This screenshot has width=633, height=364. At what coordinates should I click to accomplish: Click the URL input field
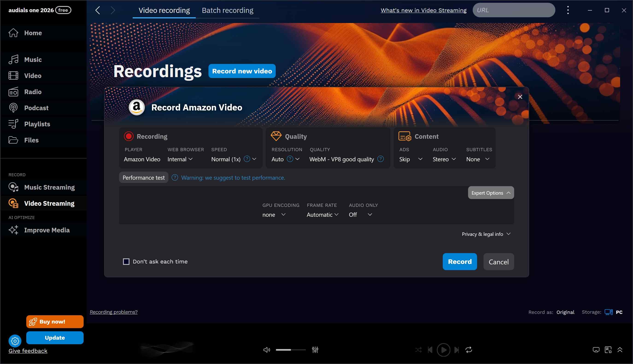click(x=514, y=10)
